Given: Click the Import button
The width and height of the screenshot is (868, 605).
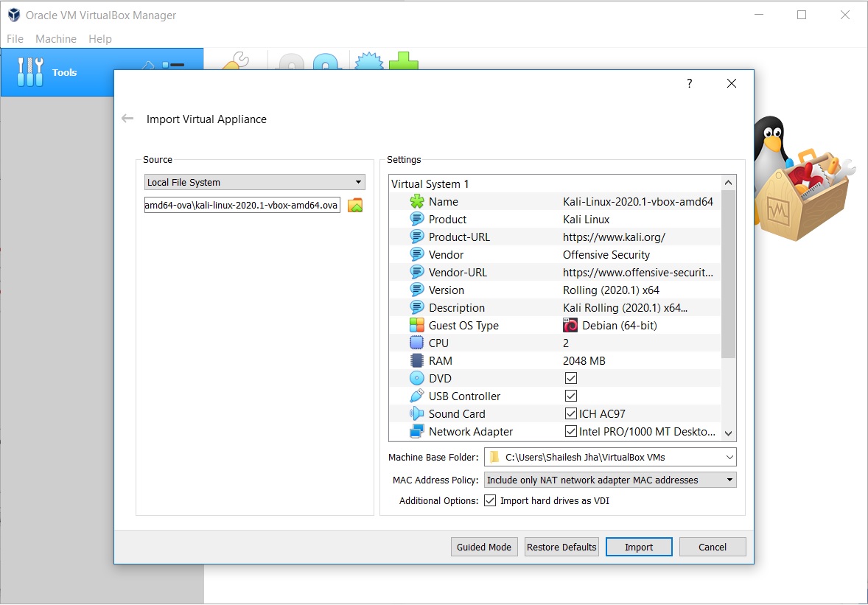Looking at the screenshot, I should tap(639, 547).
